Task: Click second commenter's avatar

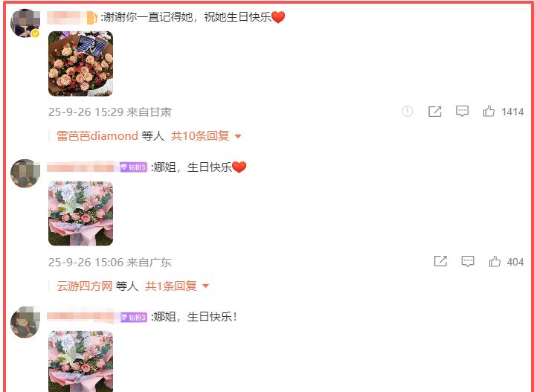Action: pos(25,173)
